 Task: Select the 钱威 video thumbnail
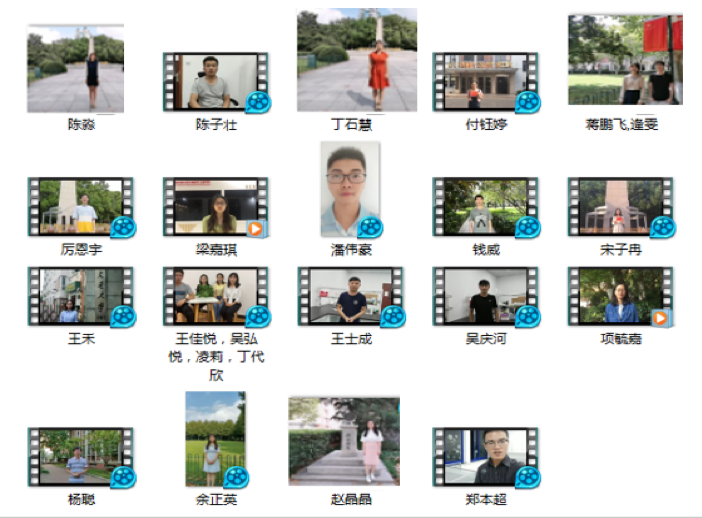pos(483,207)
